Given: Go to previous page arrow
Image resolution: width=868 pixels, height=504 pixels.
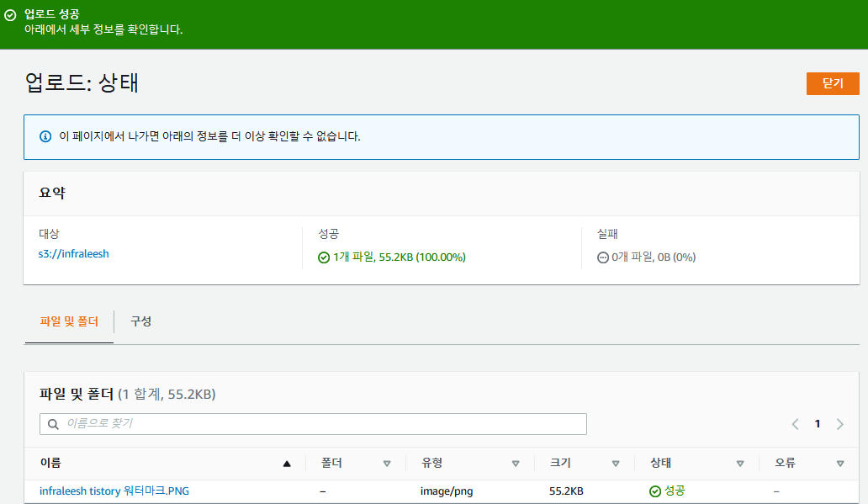Looking at the screenshot, I should [x=796, y=424].
